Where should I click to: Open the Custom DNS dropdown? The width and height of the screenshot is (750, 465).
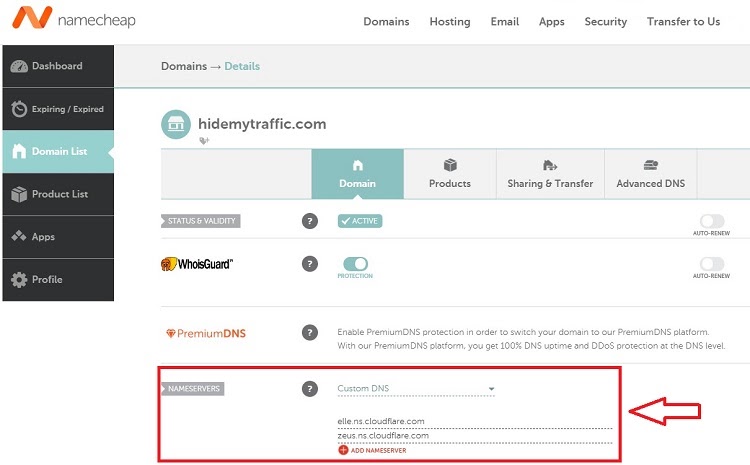coord(416,389)
